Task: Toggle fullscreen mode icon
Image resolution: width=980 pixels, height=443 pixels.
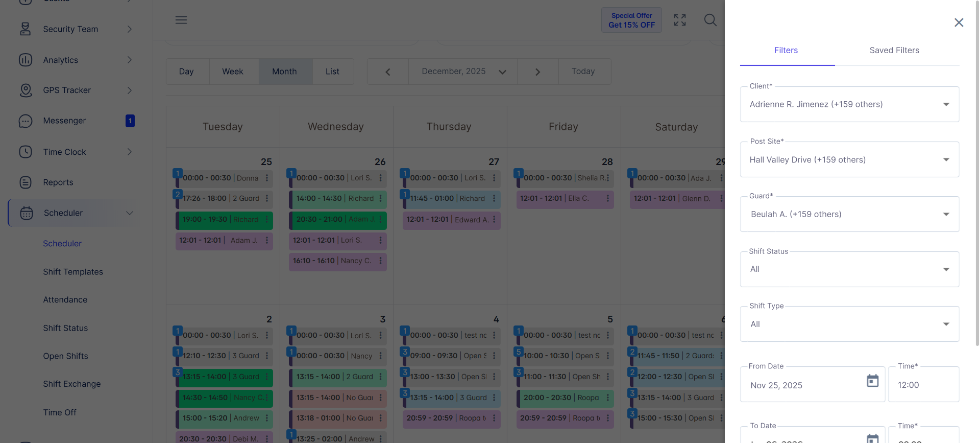Action: coord(679,20)
